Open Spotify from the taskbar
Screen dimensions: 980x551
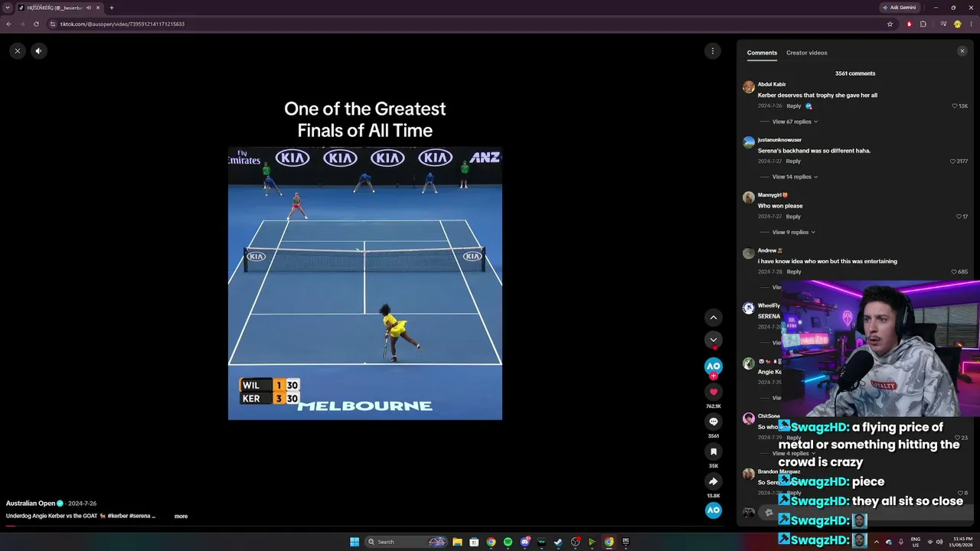pyautogui.click(x=508, y=542)
